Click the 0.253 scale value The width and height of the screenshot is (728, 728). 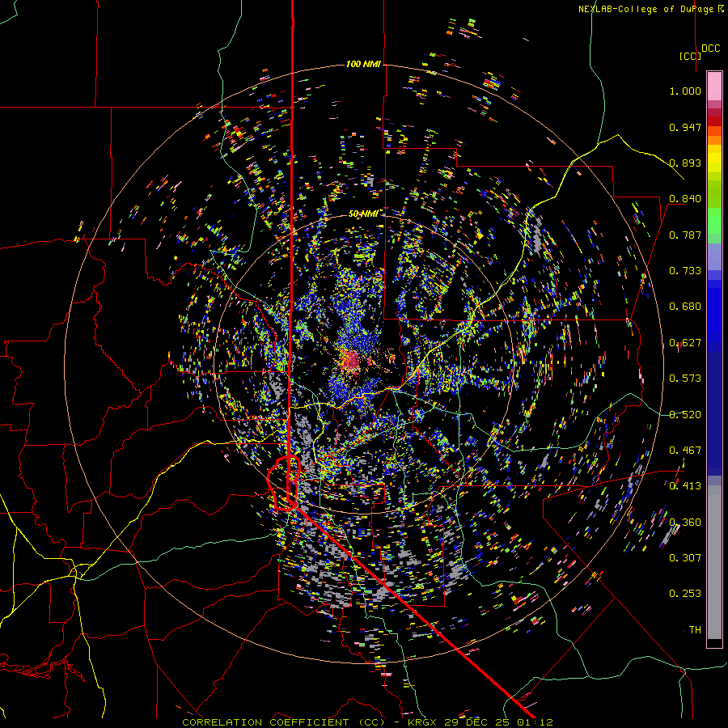[685, 594]
